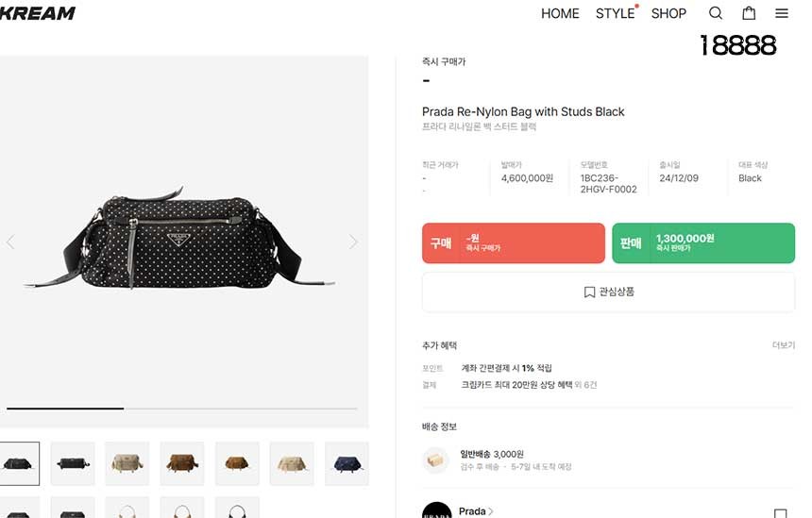
Task: Click the shipping box icon by 일반배송
Action: (435, 460)
